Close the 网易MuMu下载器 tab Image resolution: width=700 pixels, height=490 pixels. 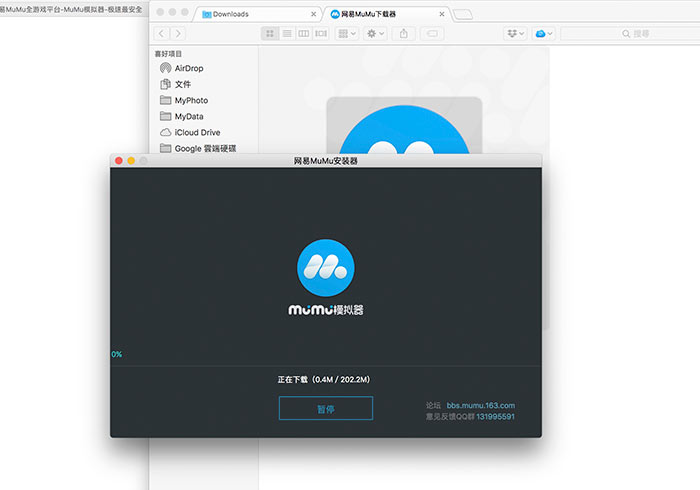[x=442, y=14]
